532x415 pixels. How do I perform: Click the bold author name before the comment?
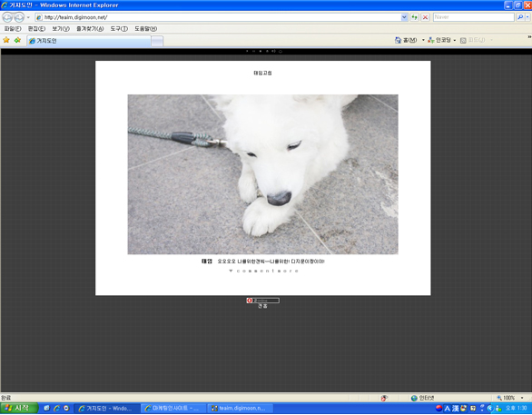tap(207, 262)
